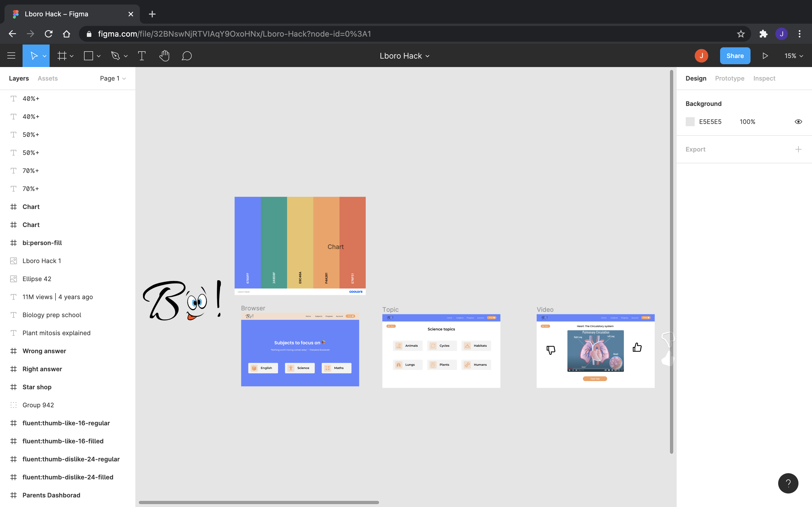The image size is (812, 507).
Task: Expand Lboro Hack file title dropdown
Action: coord(404,56)
